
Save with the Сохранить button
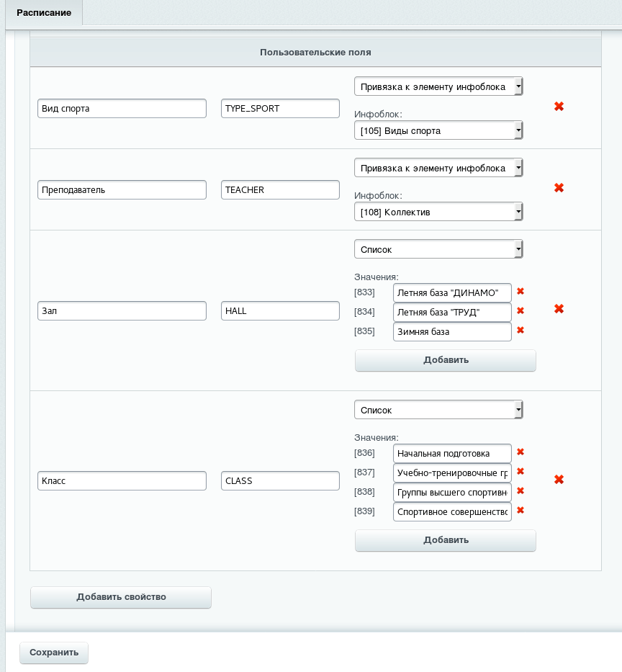tap(54, 653)
